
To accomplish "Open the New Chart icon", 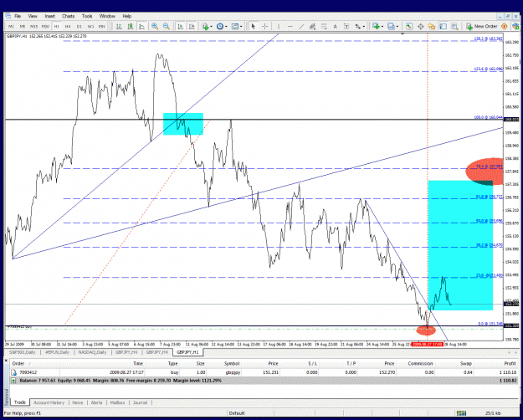I will tap(376, 26).
